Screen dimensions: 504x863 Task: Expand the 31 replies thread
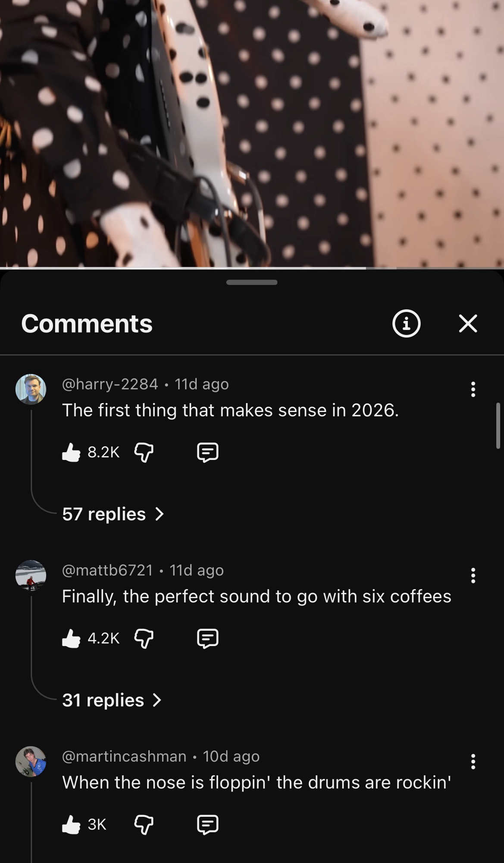coord(111,700)
